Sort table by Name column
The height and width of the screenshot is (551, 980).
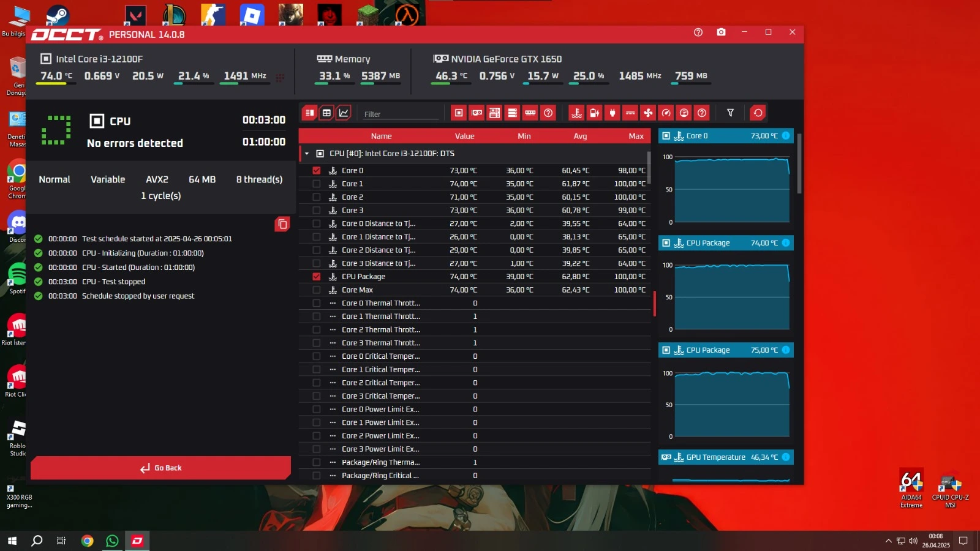coord(381,136)
